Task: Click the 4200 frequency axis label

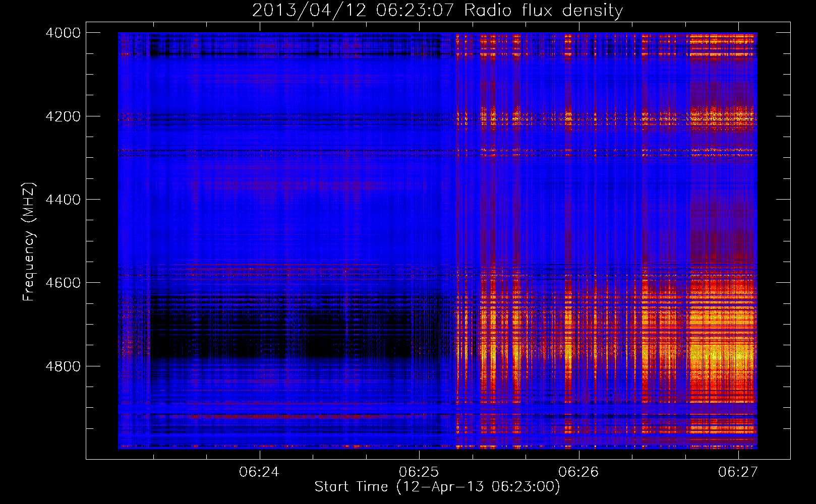Action: point(63,116)
